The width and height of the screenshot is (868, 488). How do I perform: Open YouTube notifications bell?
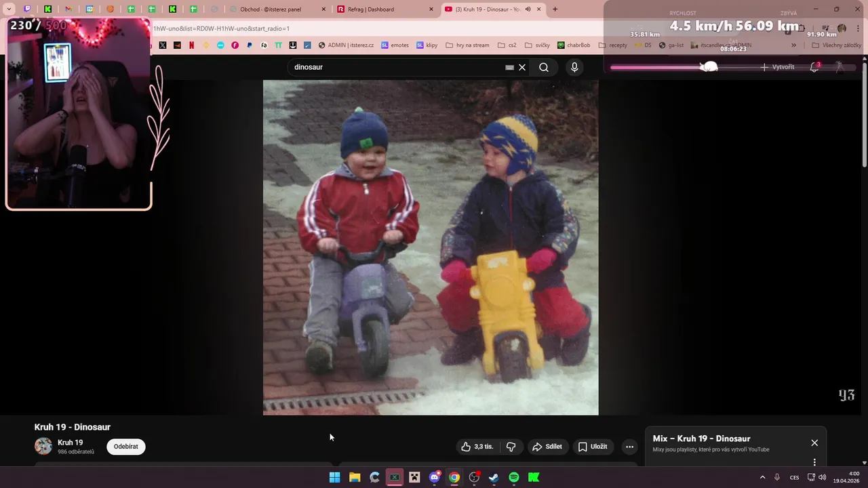[x=814, y=67]
